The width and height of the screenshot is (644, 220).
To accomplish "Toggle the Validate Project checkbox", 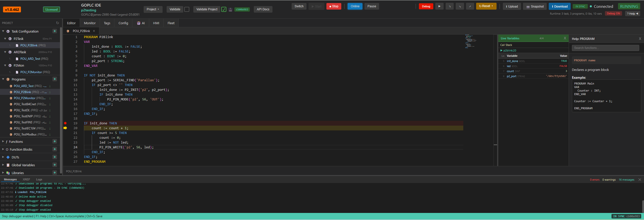I will coord(224,9).
